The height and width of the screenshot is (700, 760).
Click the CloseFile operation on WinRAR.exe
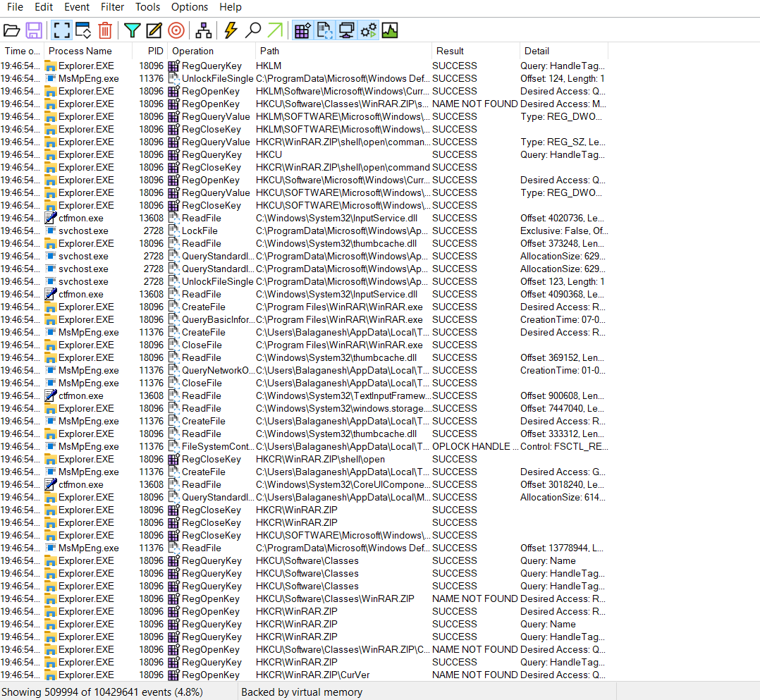(202, 345)
